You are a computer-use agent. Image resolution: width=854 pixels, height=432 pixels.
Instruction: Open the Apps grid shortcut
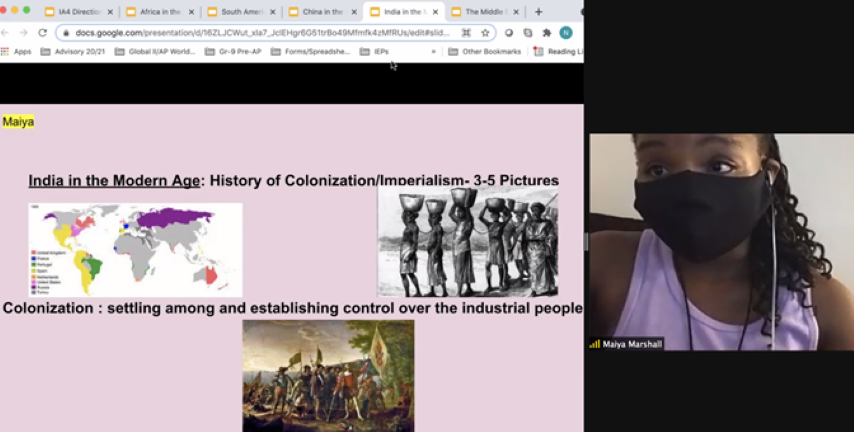pyautogui.click(x=17, y=51)
